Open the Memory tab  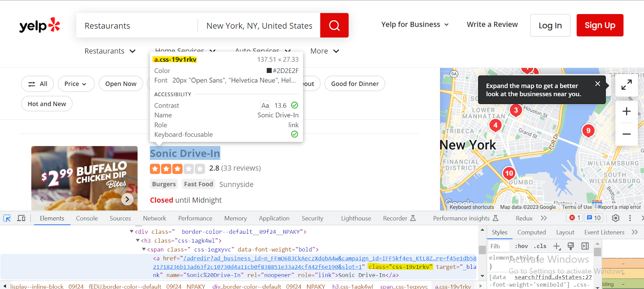235,218
